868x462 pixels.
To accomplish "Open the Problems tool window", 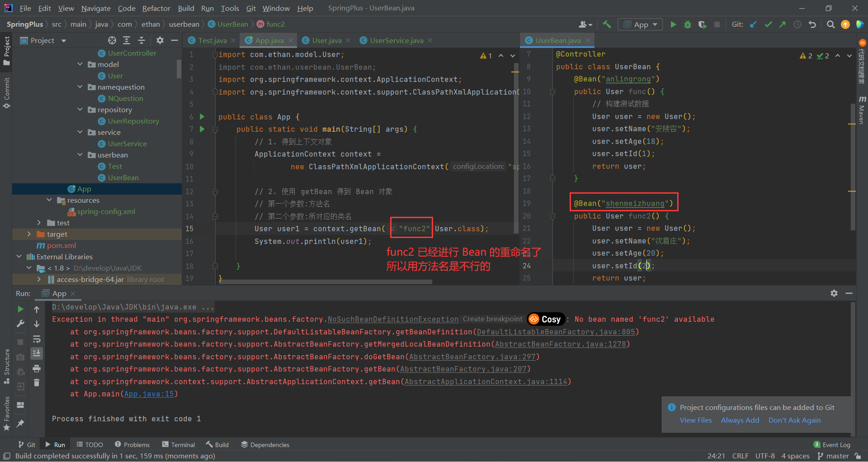I will (x=132, y=445).
